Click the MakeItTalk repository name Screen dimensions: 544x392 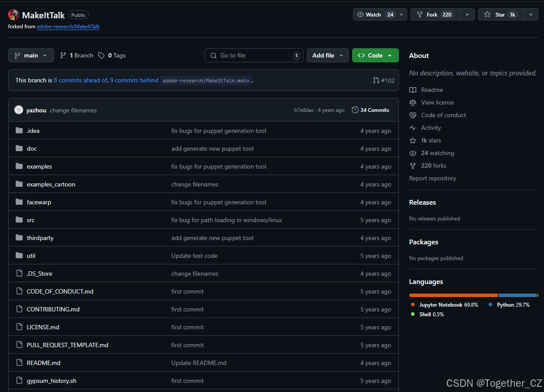click(x=44, y=15)
